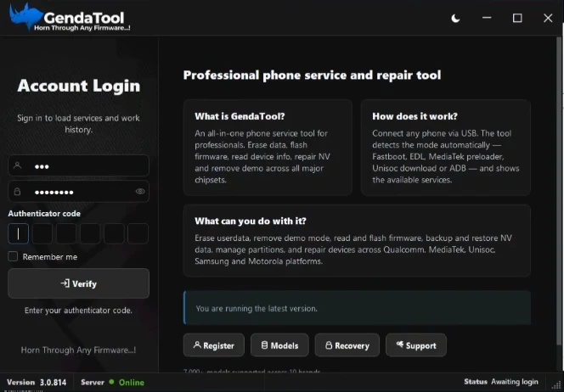Click 'Enter your authenticator code.' message
564x392 pixels.
click(x=78, y=311)
